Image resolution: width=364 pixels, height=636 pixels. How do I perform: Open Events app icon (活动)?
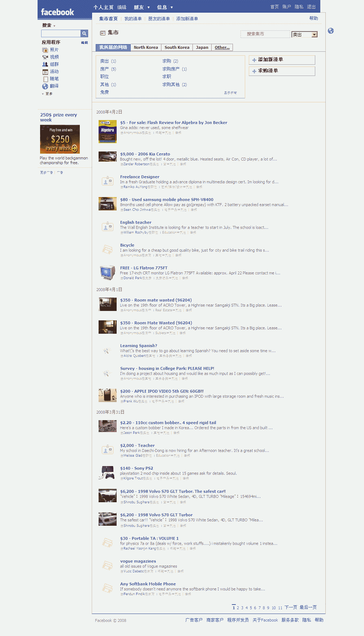point(45,72)
